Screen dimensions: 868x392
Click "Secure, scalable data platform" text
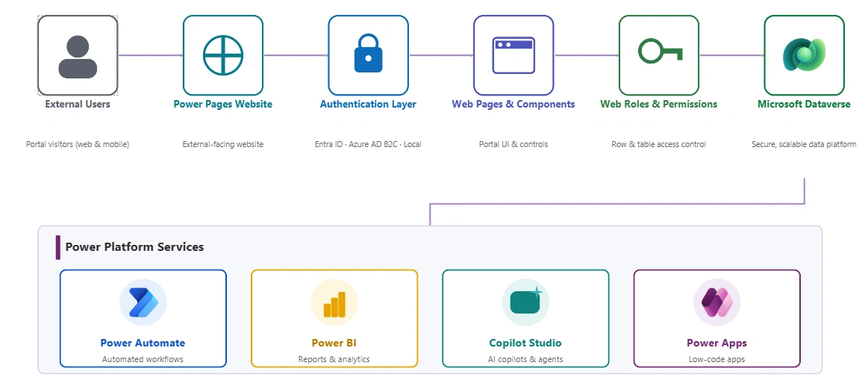805,145
